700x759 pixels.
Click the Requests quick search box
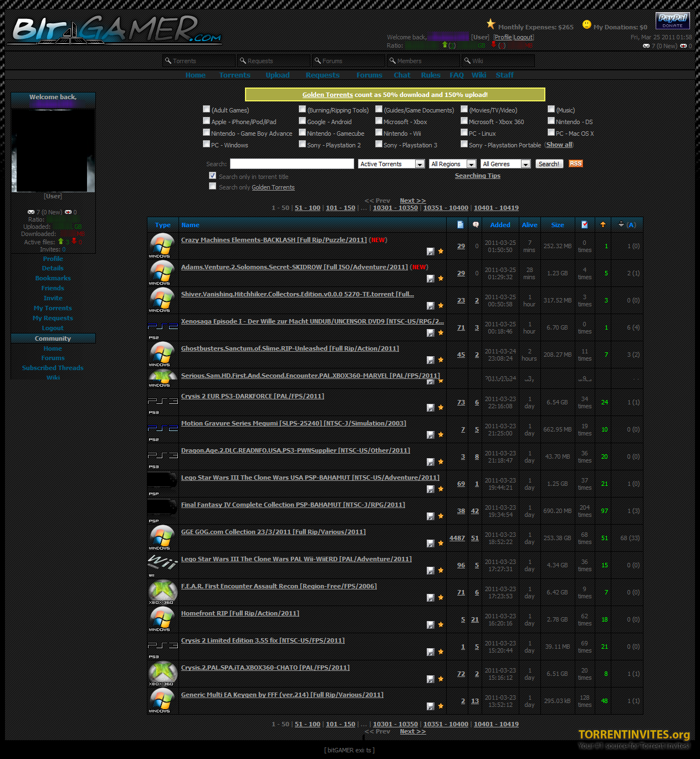point(274,61)
